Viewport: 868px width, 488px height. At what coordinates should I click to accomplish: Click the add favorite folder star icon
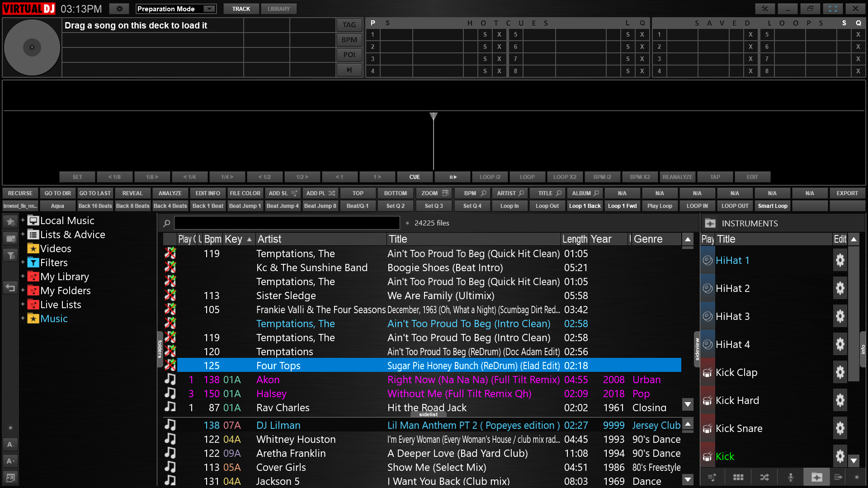coord(10,222)
